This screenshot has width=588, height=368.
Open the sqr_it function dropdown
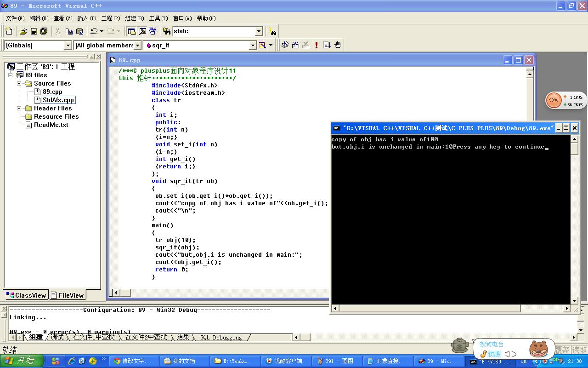(x=252, y=45)
